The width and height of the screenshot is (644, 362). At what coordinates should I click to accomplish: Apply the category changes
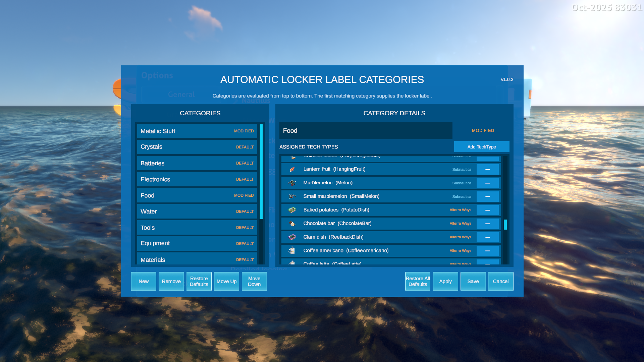(x=445, y=281)
